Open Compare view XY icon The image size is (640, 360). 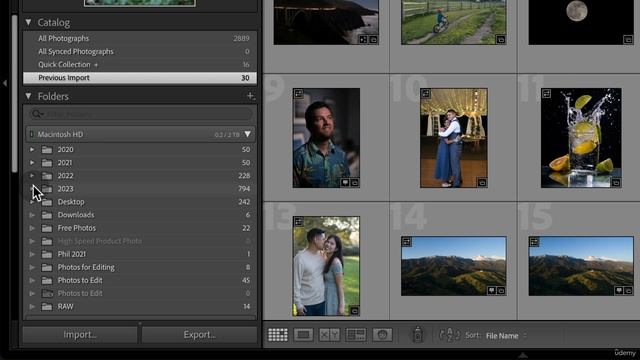tap(329, 335)
